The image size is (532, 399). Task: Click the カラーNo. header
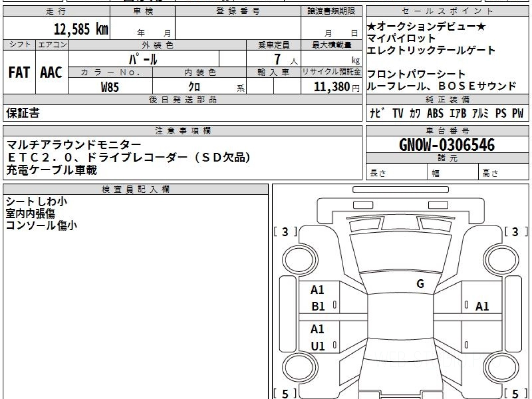pyautogui.click(x=110, y=72)
